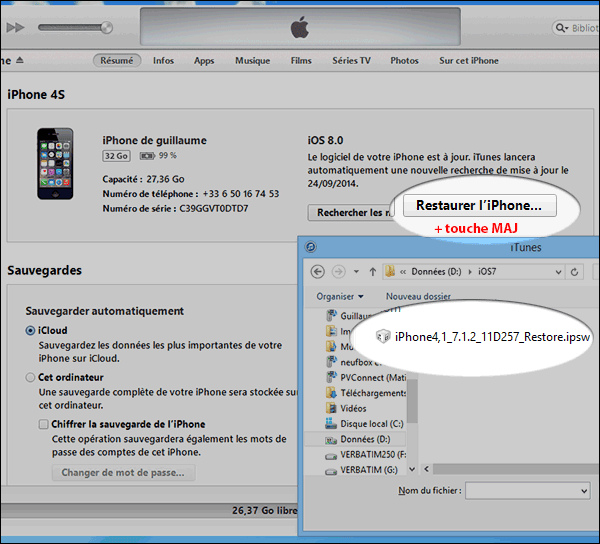Click the Apple logo in the display area
600x544 pixels.
[300, 27]
